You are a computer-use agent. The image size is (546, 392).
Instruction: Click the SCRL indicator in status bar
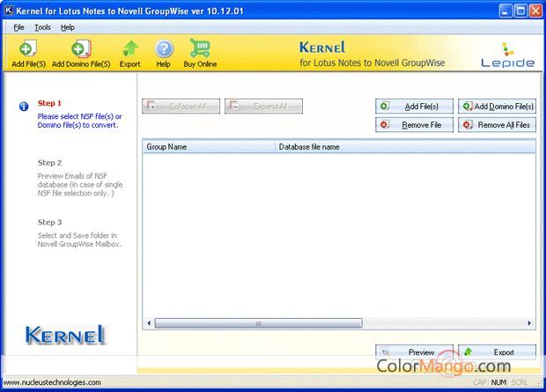[520, 382]
